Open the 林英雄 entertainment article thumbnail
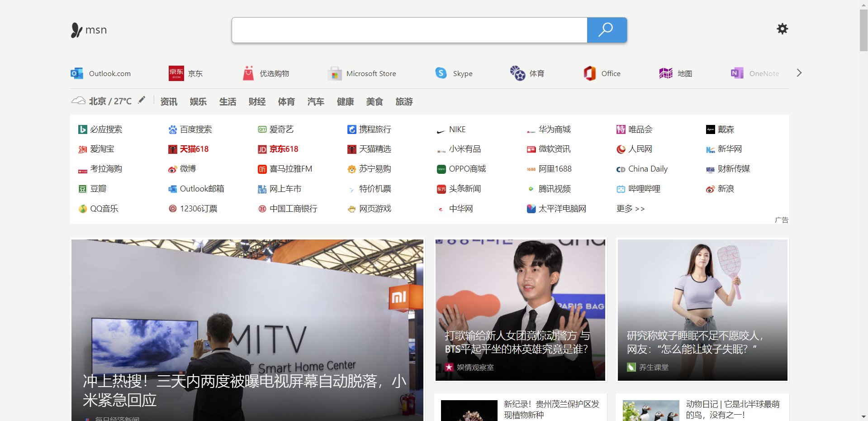 point(520,310)
